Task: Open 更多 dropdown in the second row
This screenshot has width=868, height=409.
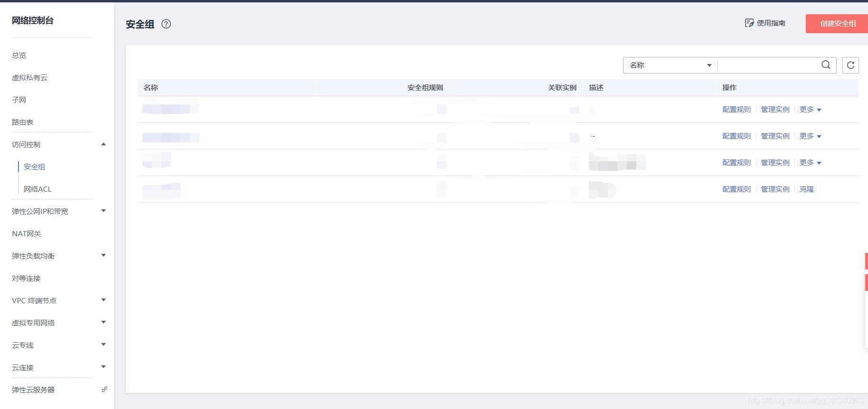Action: [x=810, y=136]
